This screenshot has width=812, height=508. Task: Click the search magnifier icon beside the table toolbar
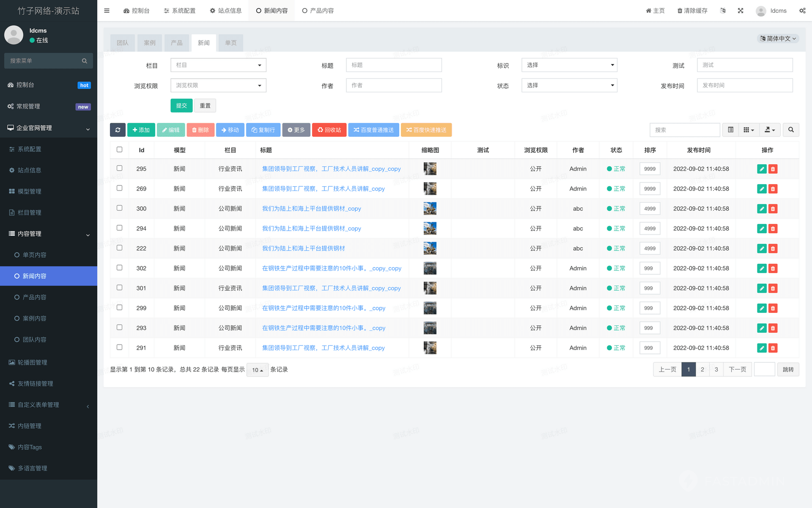(x=791, y=130)
